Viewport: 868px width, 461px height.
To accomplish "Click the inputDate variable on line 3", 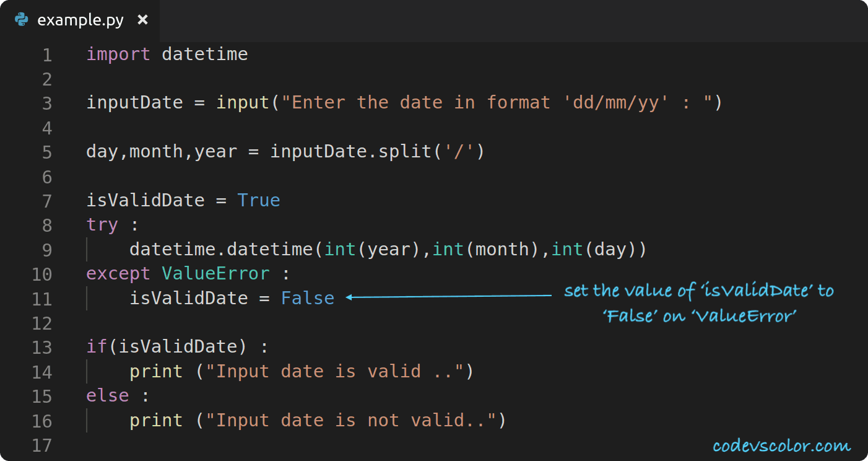I will tap(134, 102).
